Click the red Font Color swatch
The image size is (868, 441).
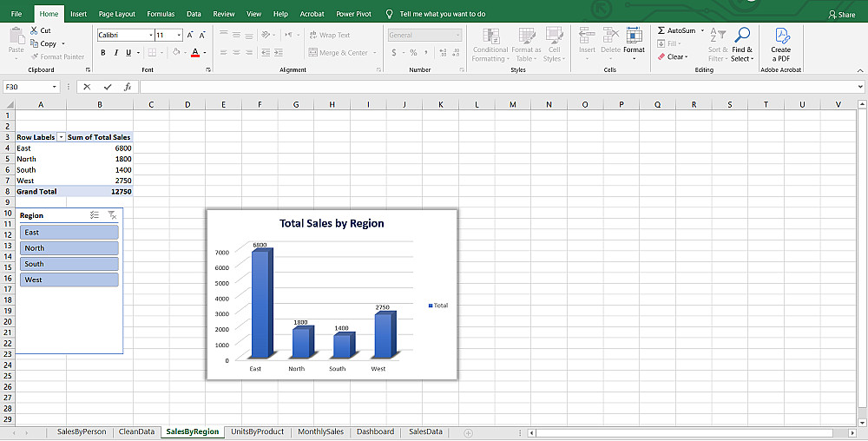coord(194,54)
